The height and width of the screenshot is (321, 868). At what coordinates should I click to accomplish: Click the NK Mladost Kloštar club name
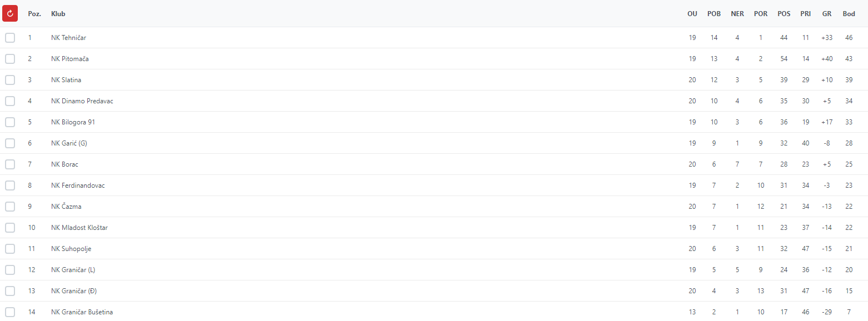click(80, 228)
